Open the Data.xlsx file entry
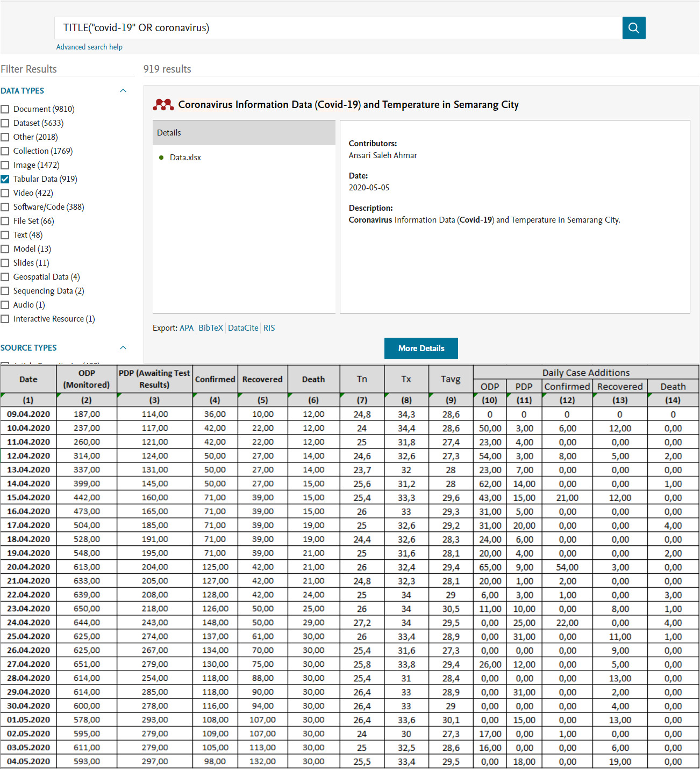The width and height of the screenshot is (700, 769). pyautogui.click(x=185, y=158)
